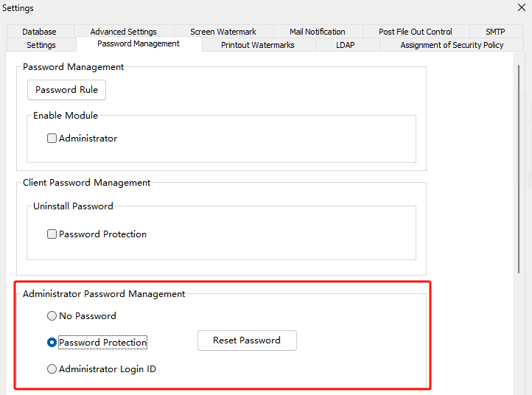The width and height of the screenshot is (532, 395).
Task: Select the Administrator Login ID option
Action: [52, 369]
